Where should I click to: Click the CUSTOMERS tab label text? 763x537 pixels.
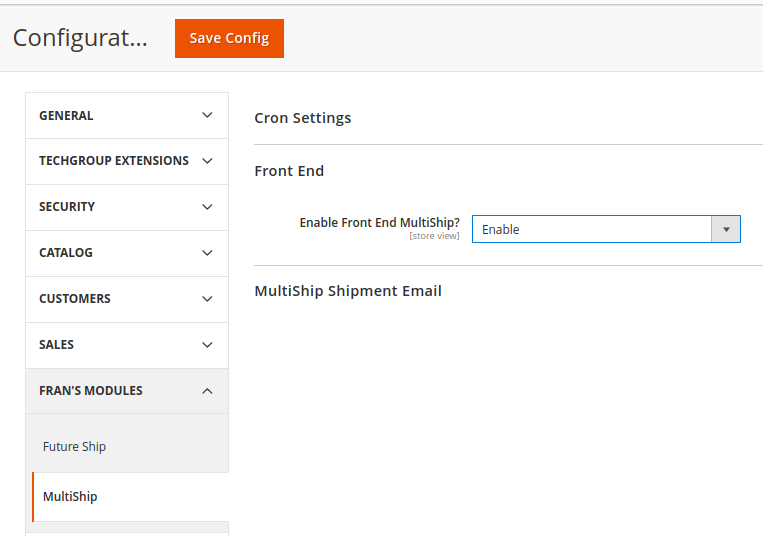click(x=75, y=299)
